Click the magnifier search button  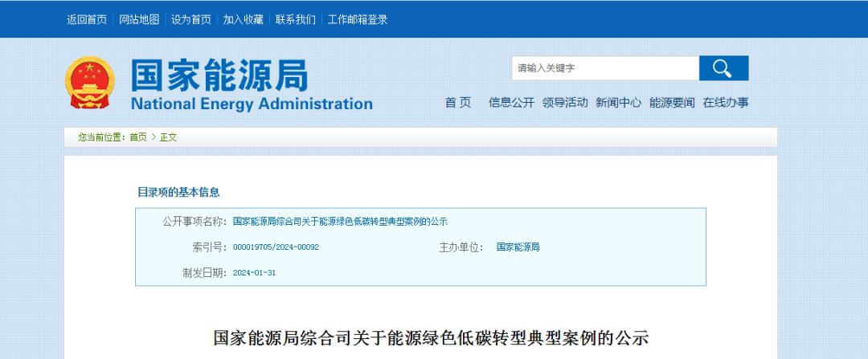[723, 68]
